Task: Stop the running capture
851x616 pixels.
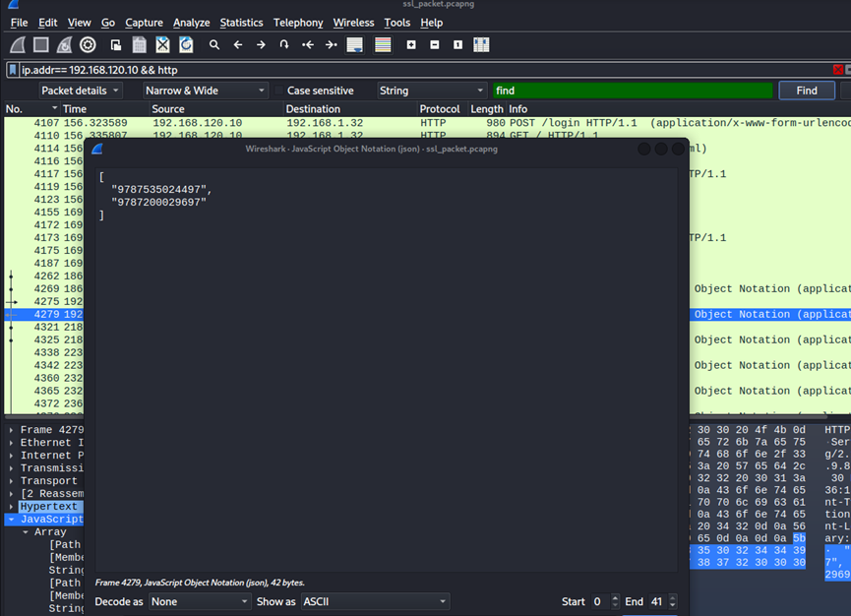Action: click(x=41, y=44)
